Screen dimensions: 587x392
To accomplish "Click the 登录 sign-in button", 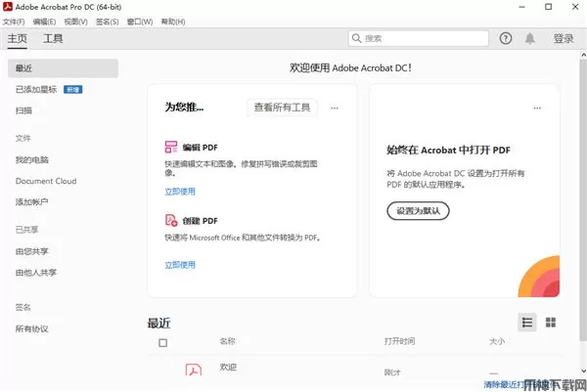I will pyautogui.click(x=564, y=38).
